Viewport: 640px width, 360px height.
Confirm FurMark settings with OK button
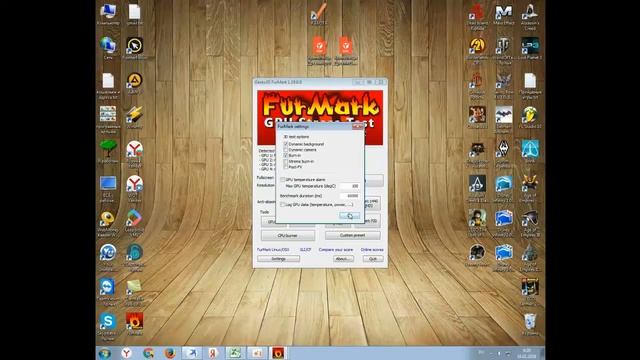pos(349,215)
